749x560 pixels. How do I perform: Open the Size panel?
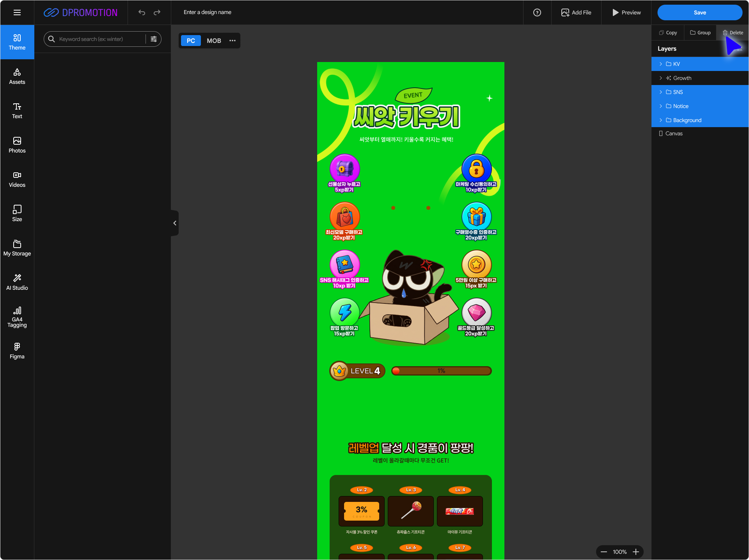(17, 214)
